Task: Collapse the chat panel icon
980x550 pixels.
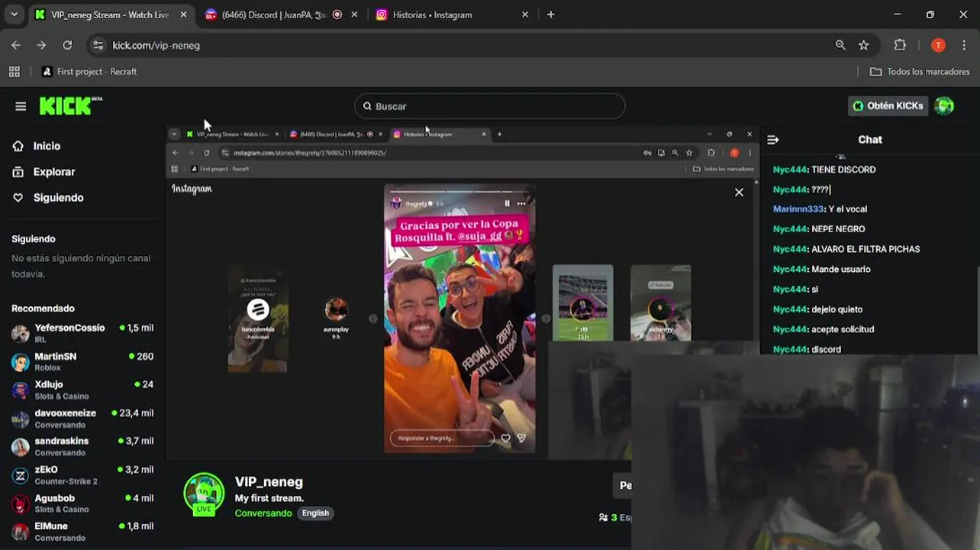Action: point(772,140)
